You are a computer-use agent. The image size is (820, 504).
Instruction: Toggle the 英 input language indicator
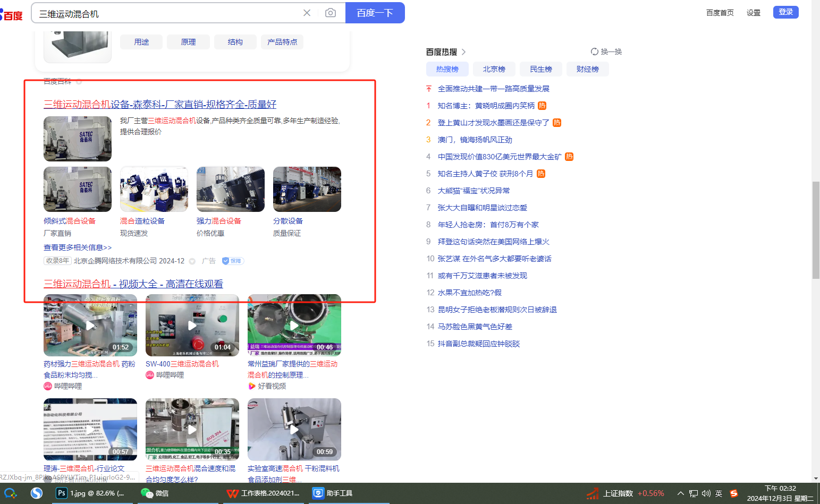click(719, 493)
